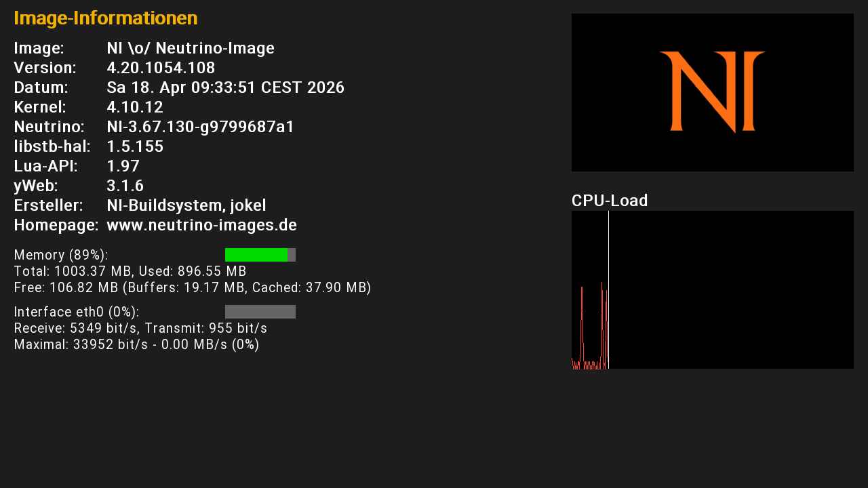This screenshot has width=868, height=488.
Task: Click the Kernel value 4.10.12
Action: click(135, 107)
